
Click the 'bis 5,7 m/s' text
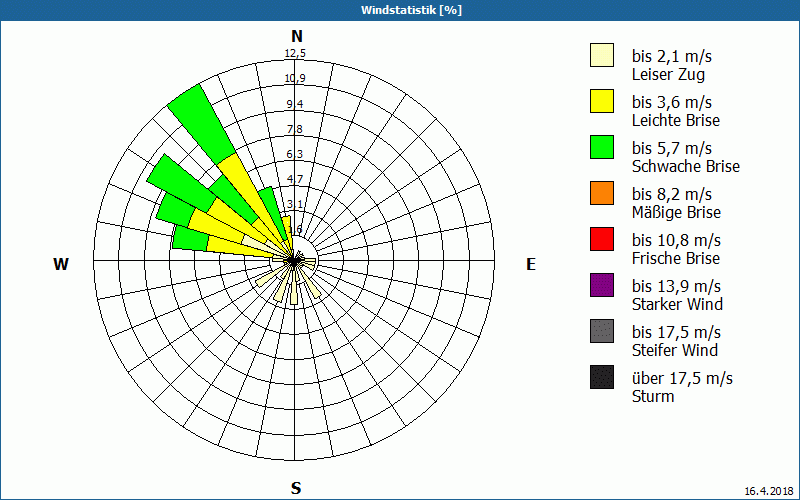[x=671, y=148]
